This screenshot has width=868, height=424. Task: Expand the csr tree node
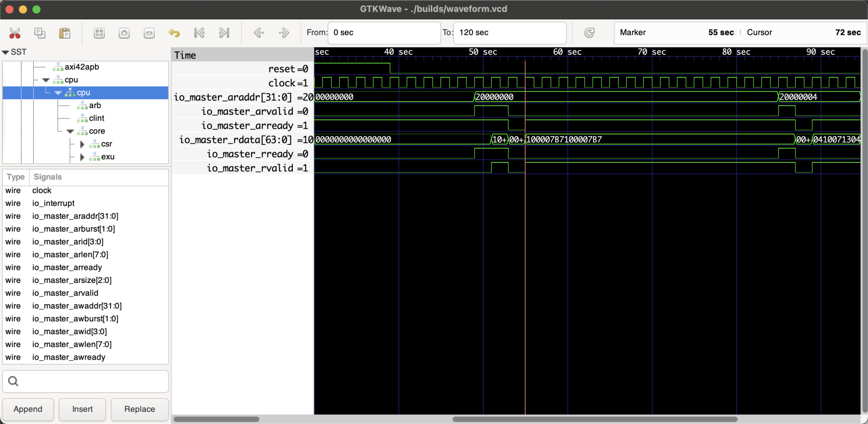82,144
